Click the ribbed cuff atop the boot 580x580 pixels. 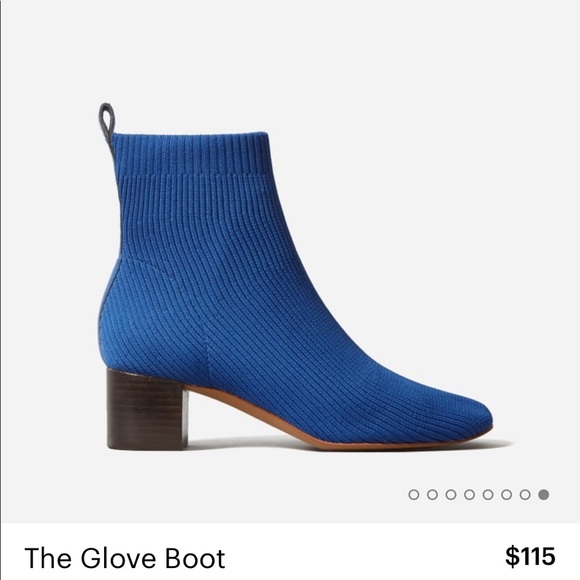point(190,154)
